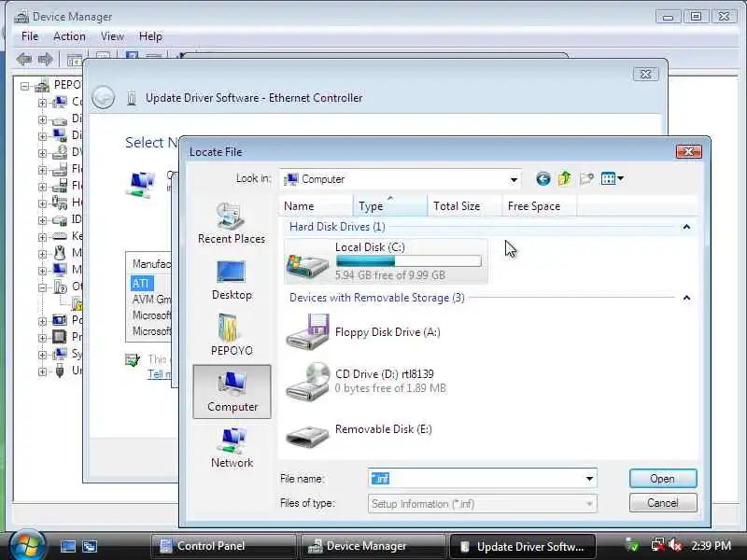Image resolution: width=747 pixels, height=560 pixels.
Task: Open Help menu in Device Manager
Action: [x=150, y=36]
